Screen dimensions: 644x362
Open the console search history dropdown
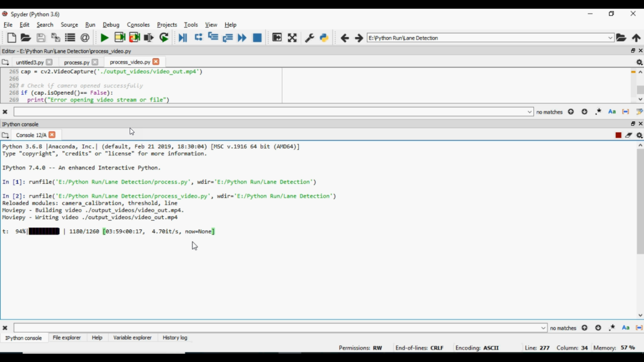pyautogui.click(x=543, y=328)
